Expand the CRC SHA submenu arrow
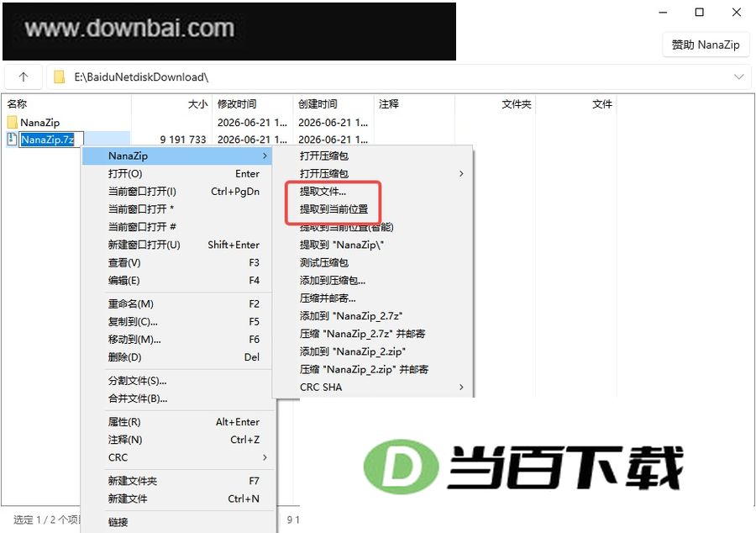Viewport: 756px width, 533px height. tap(461, 387)
